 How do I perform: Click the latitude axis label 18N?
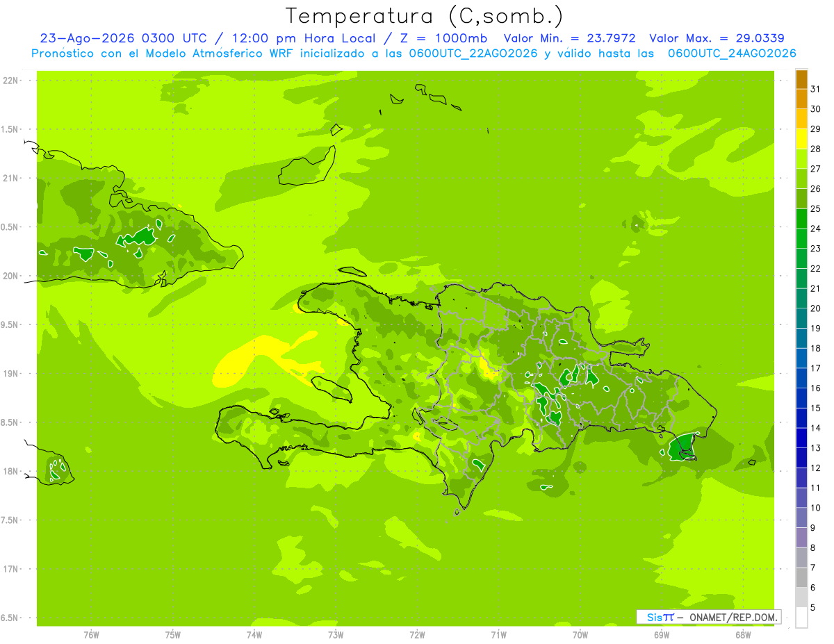pos(12,471)
